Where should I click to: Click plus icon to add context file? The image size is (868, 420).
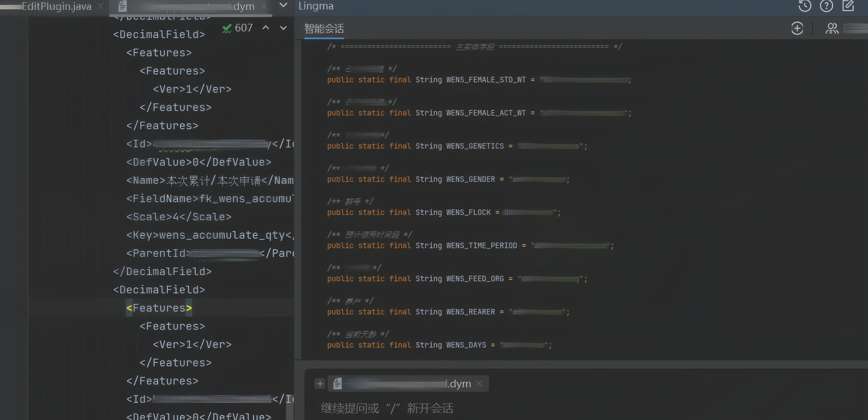(x=320, y=384)
